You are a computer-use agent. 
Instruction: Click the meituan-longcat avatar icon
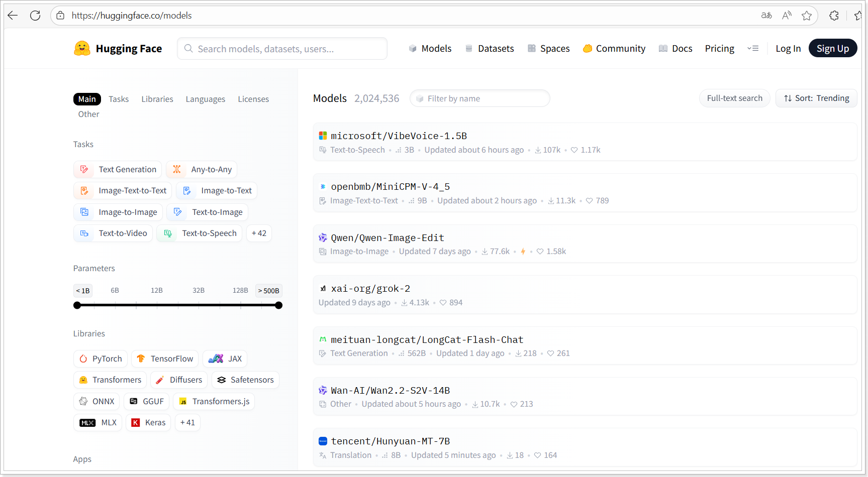click(x=323, y=339)
